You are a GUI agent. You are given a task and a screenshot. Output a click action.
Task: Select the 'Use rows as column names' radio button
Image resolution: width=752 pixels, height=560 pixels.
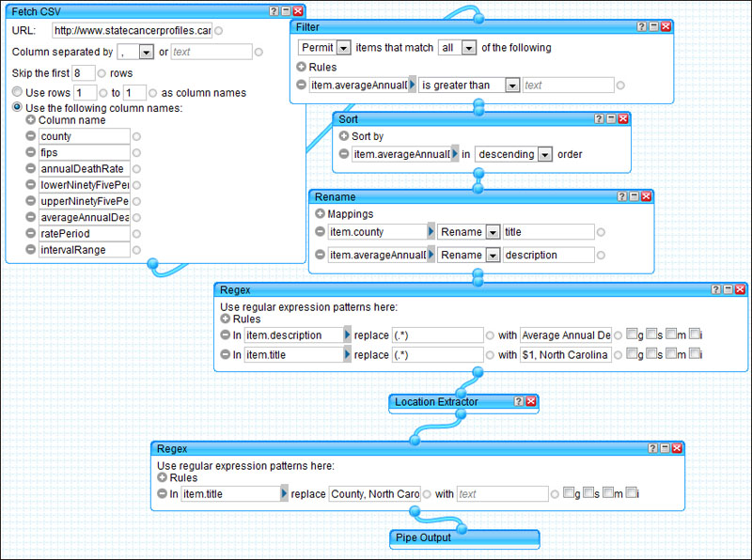[x=17, y=93]
